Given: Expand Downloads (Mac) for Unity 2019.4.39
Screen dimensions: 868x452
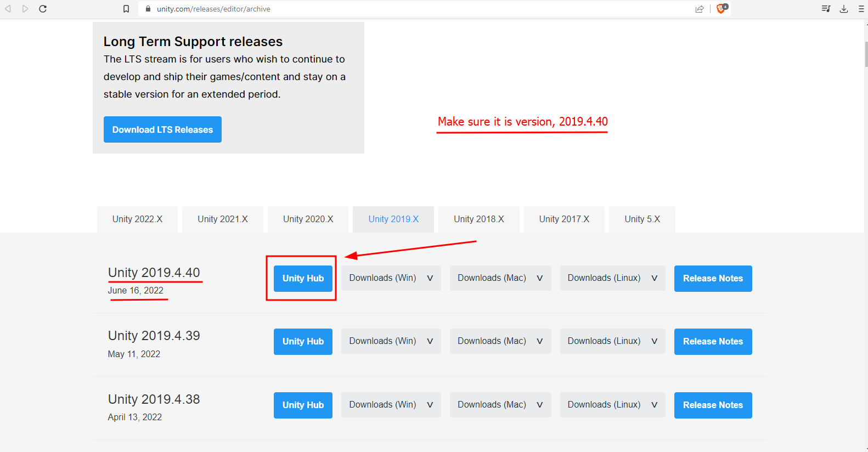Looking at the screenshot, I should [x=500, y=341].
